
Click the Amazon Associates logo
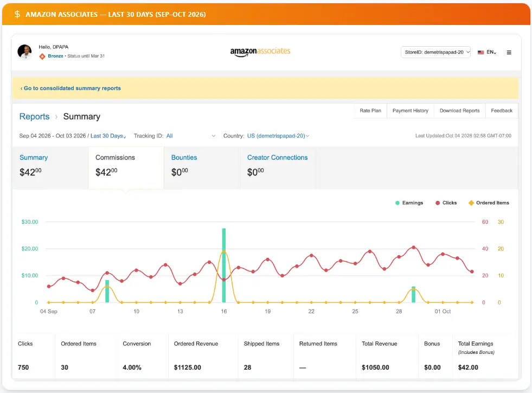pyautogui.click(x=260, y=52)
